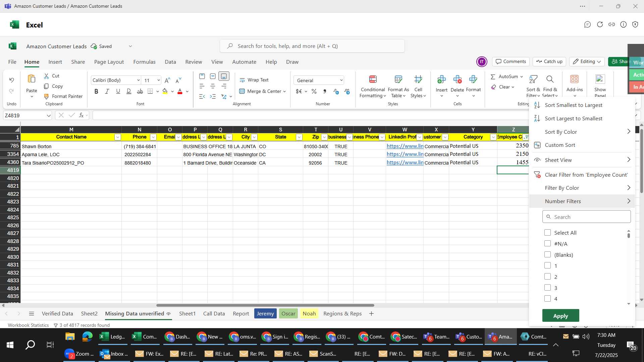Apply strikethrough formatting

click(x=140, y=91)
